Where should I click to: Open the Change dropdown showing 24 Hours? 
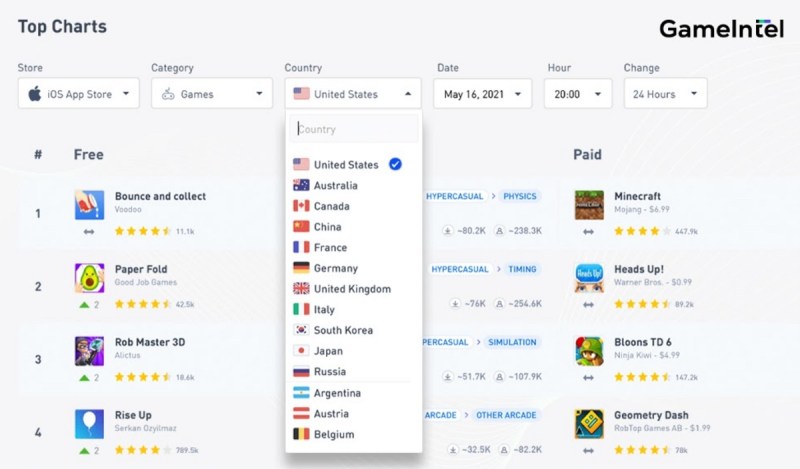pyautogui.click(x=665, y=93)
